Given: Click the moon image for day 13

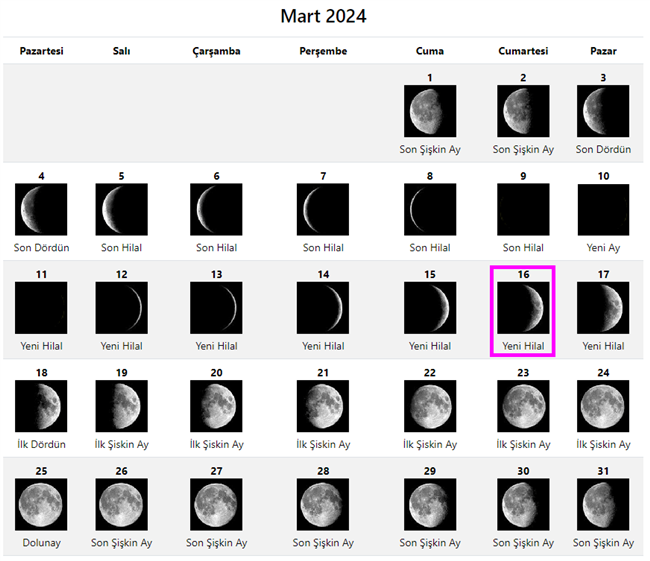Looking at the screenshot, I should (x=216, y=308).
